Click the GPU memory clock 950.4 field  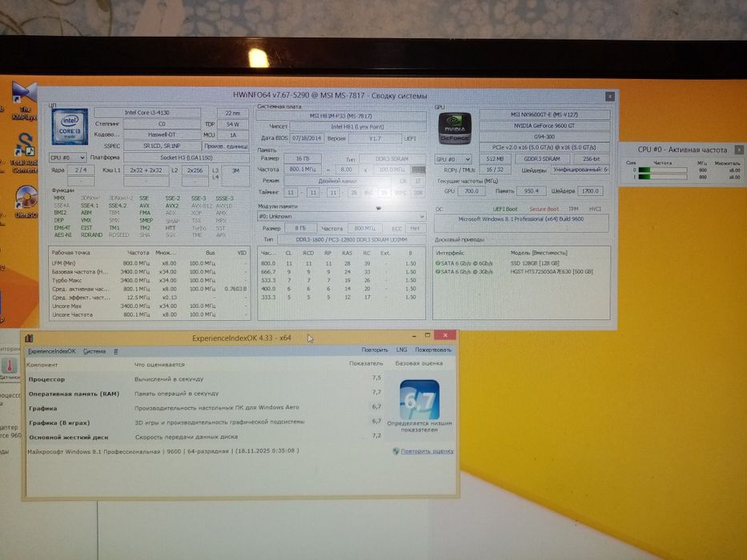point(531,191)
